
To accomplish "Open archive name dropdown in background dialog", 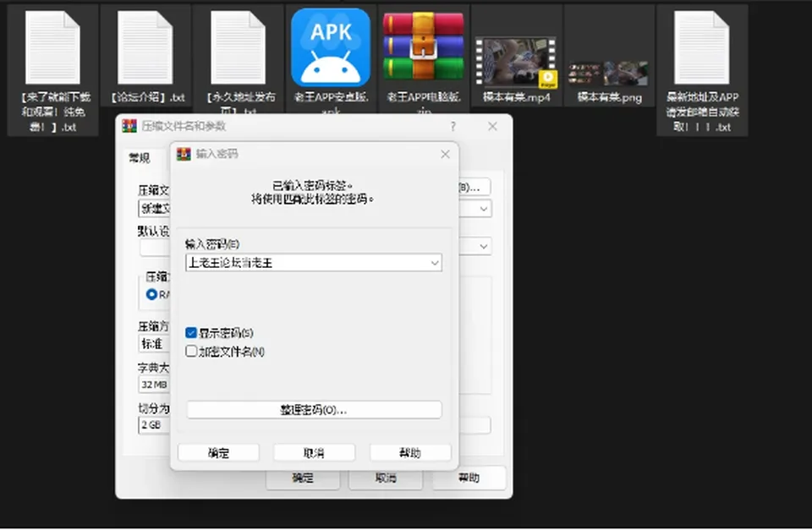I will (483, 209).
